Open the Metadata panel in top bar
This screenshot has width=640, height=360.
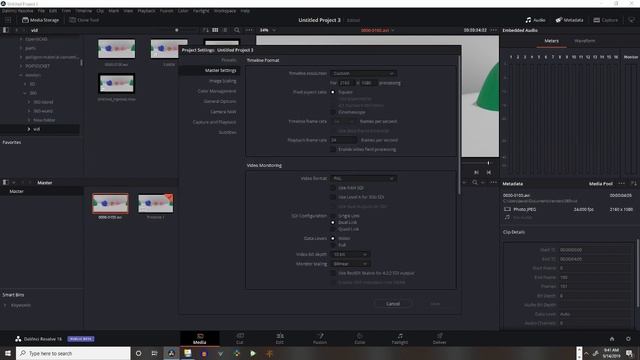coord(569,20)
